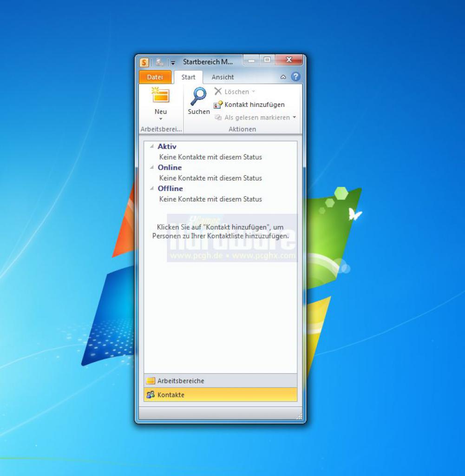The width and height of the screenshot is (465, 476).
Task: Open the Customize Quick Access Toolbar dropdown
Action: point(173,63)
